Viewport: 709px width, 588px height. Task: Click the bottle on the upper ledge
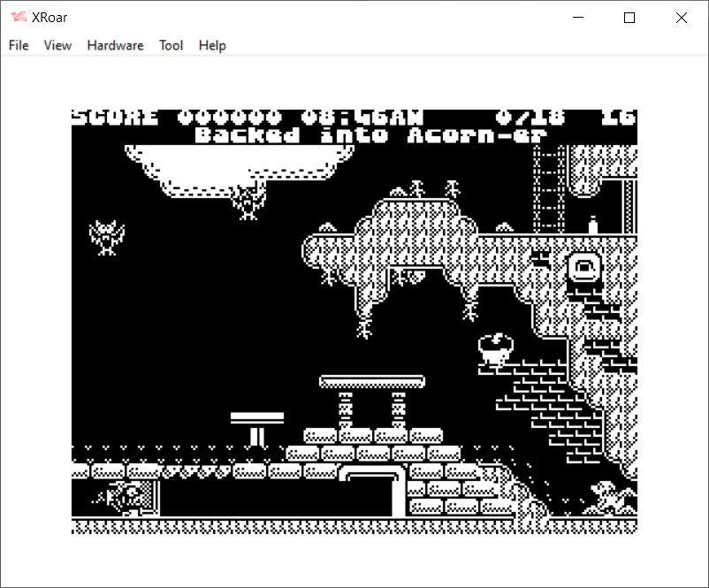point(593,225)
